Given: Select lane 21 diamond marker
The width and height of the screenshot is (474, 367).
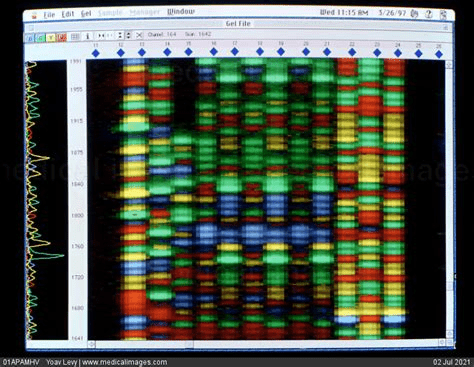Looking at the screenshot, I should (327, 52).
